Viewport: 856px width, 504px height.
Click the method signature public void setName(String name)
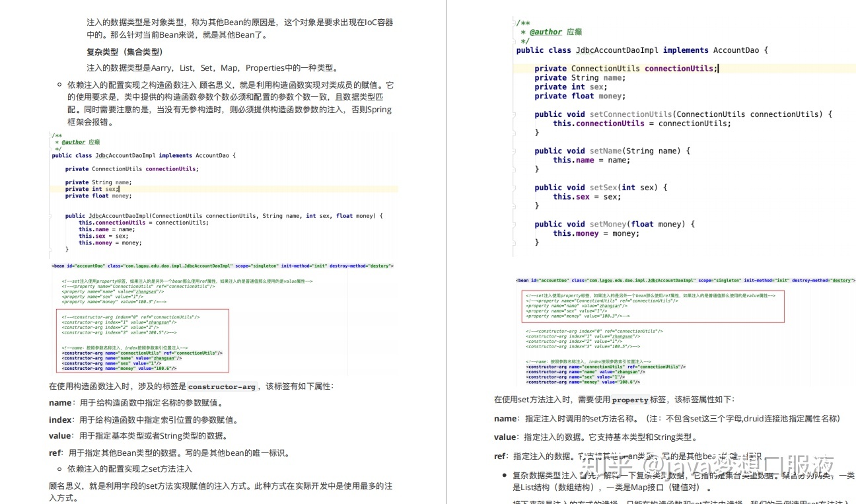click(x=612, y=151)
